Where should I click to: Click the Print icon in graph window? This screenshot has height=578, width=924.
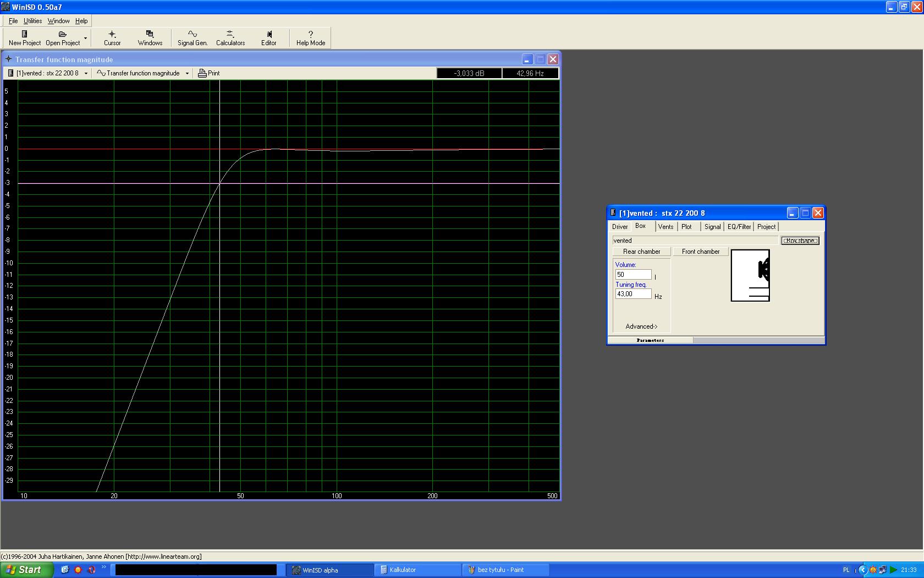pyautogui.click(x=202, y=73)
